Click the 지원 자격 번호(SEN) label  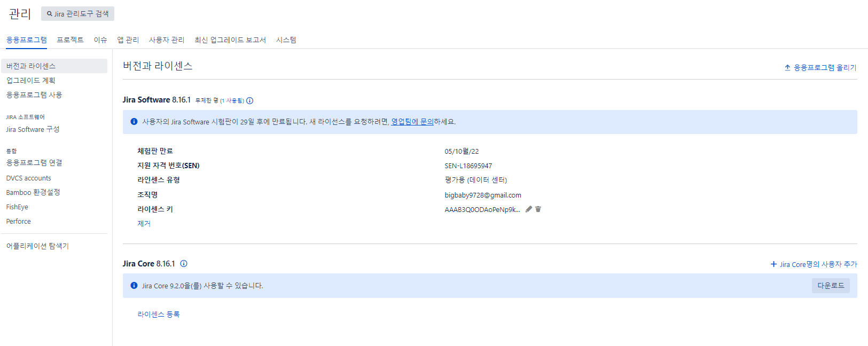tap(168, 166)
